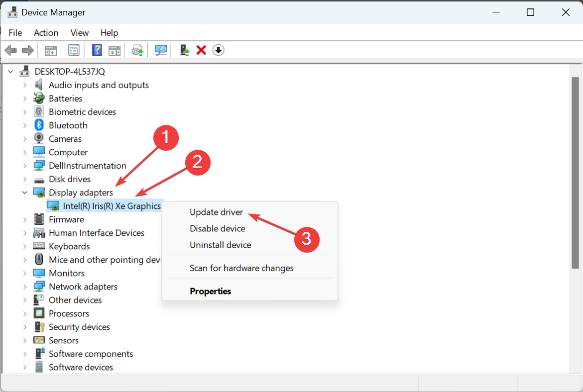Screen dimensions: 583x392
Task: Select the Computer tree label
Action: point(68,152)
